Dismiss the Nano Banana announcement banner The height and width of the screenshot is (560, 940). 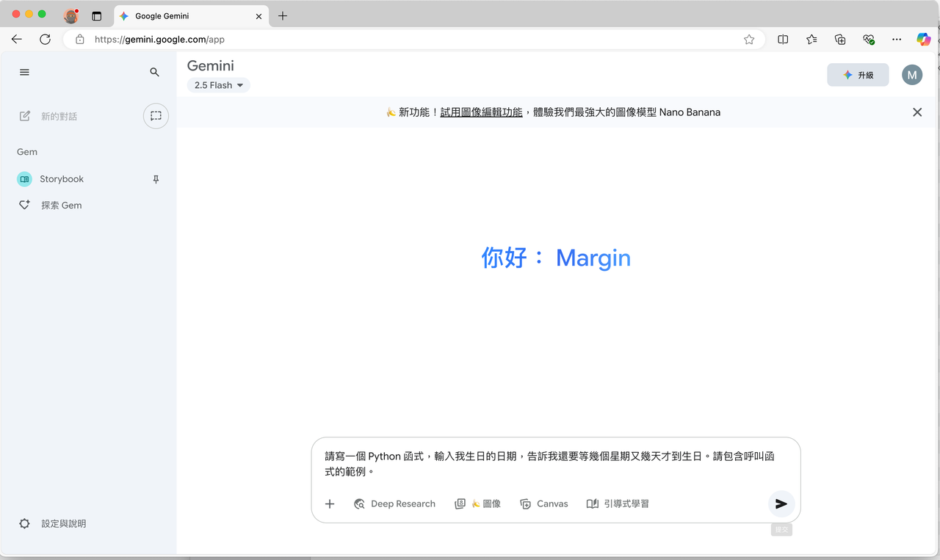917,112
